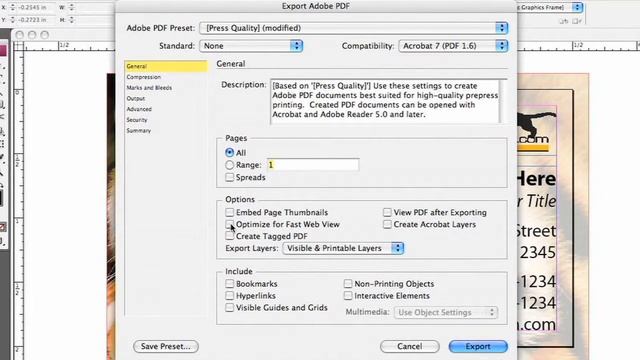
Task: Click the Y coordinate stepper arrows
Action: click(x=12, y=20)
